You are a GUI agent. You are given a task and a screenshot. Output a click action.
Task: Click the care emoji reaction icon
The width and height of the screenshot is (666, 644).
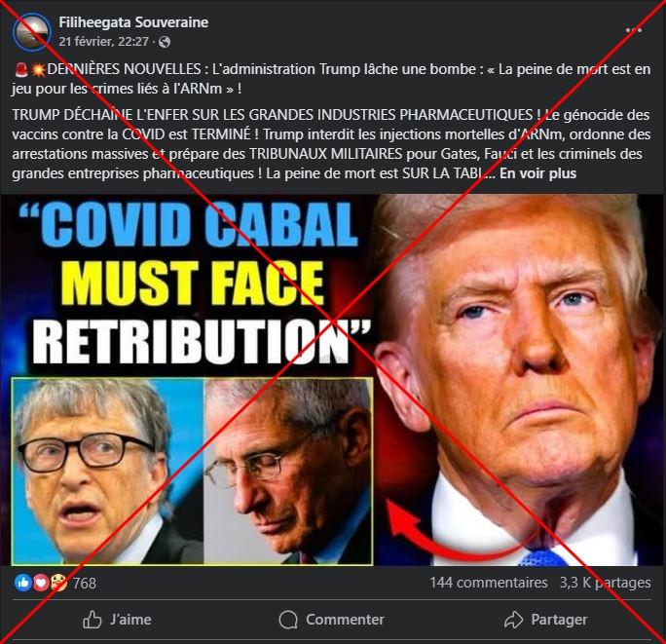point(58,583)
